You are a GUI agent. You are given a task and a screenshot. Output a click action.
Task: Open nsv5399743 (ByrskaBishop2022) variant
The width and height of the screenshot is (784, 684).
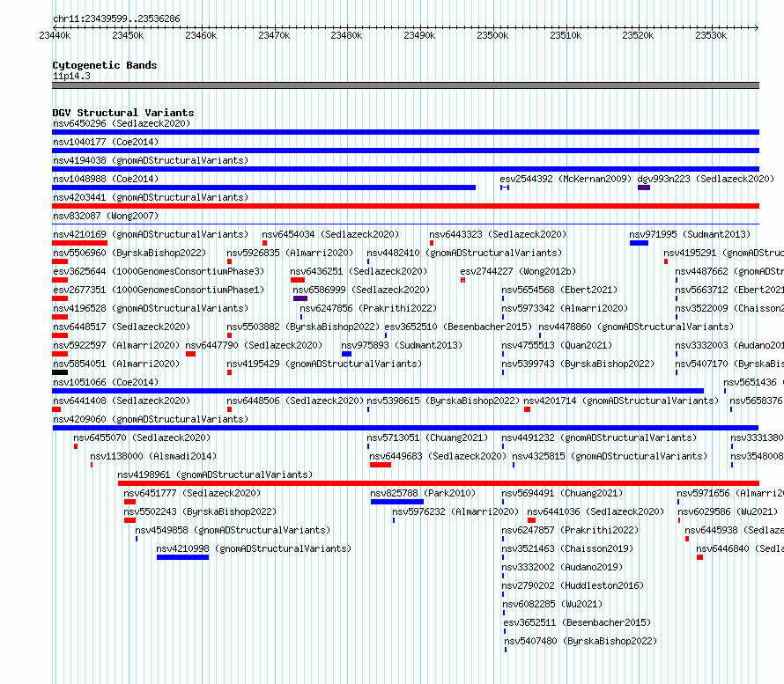click(x=578, y=364)
